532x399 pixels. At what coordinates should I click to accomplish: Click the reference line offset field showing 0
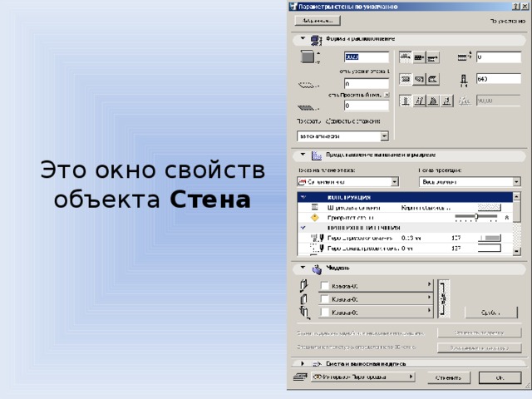pos(499,57)
